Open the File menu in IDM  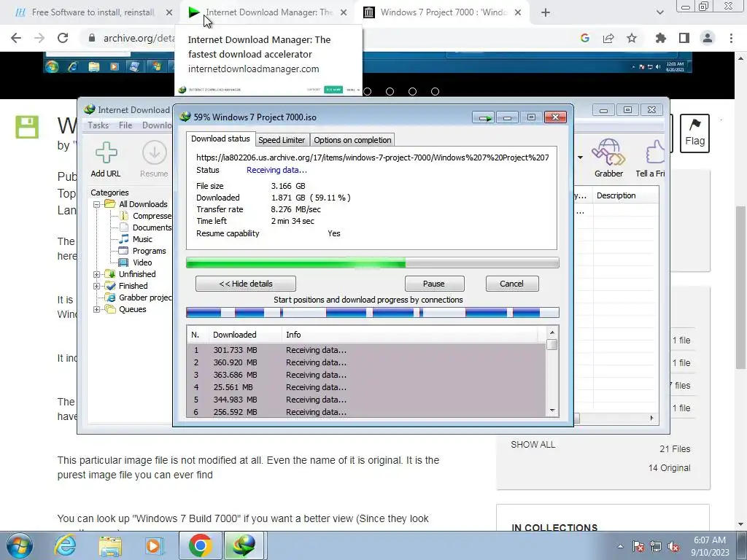125,125
